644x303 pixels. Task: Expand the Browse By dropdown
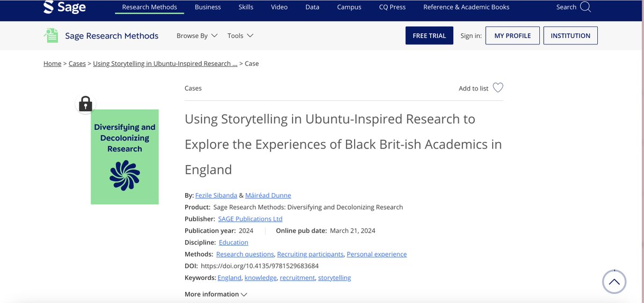click(x=197, y=35)
